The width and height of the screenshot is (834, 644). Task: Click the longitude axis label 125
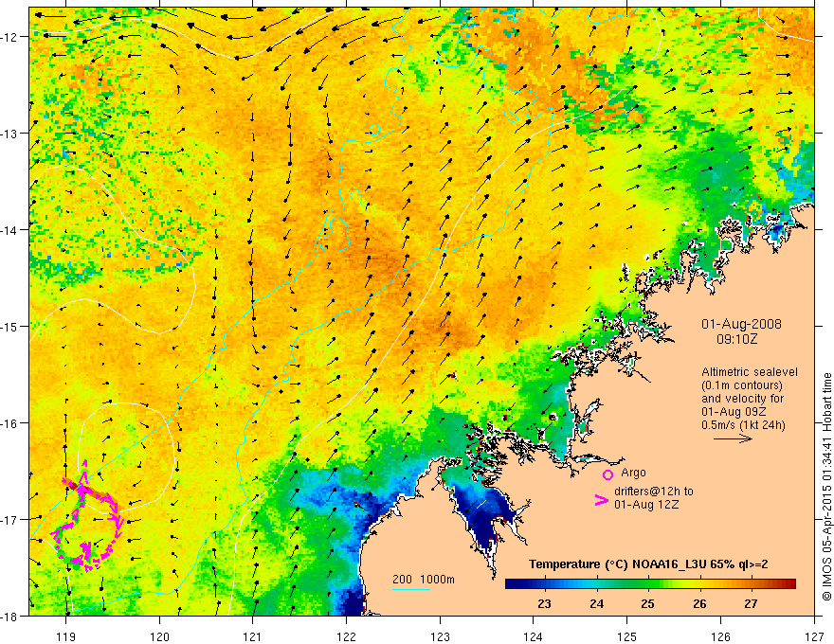(627, 636)
